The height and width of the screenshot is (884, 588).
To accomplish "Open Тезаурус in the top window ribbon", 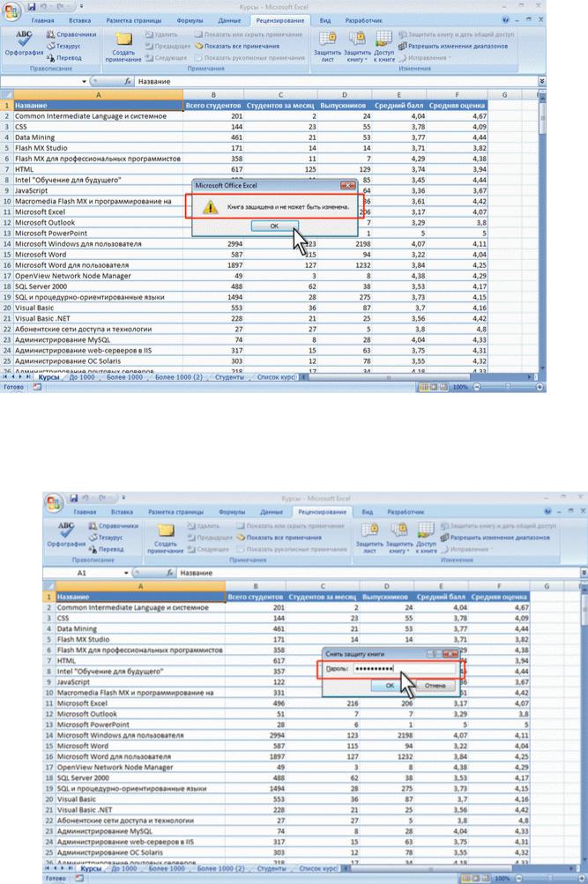I will tap(63, 46).
